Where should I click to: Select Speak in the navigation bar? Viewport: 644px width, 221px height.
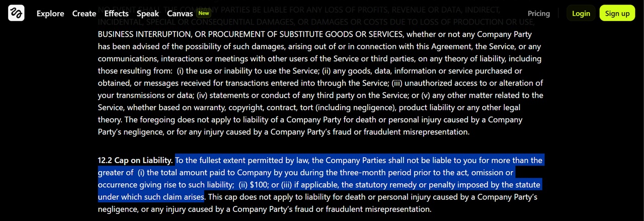(148, 14)
